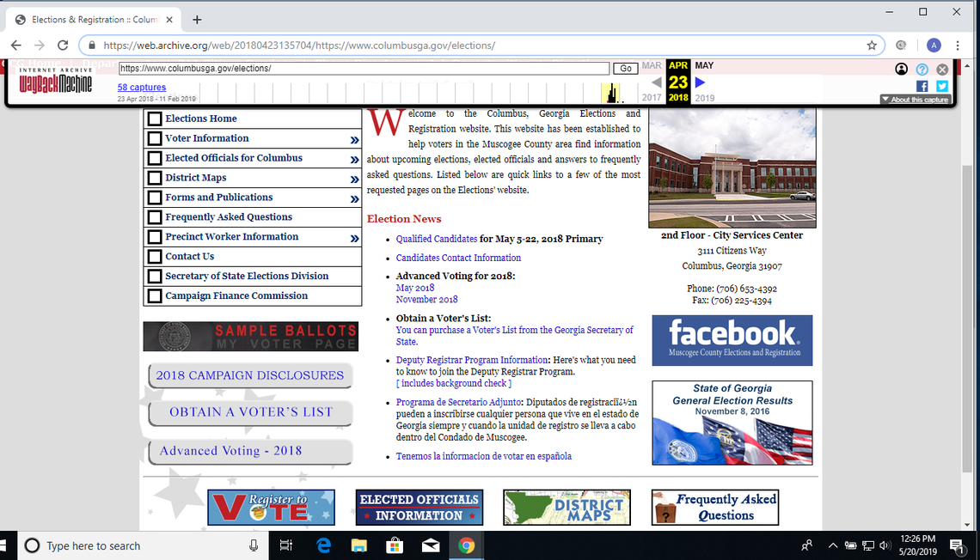This screenshot has width=980, height=560.
Task: Click the Wayback Machine account icon
Action: click(901, 69)
